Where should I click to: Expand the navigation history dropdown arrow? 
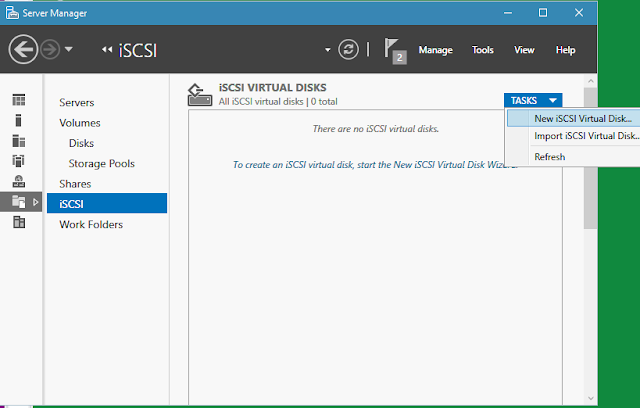(68, 49)
